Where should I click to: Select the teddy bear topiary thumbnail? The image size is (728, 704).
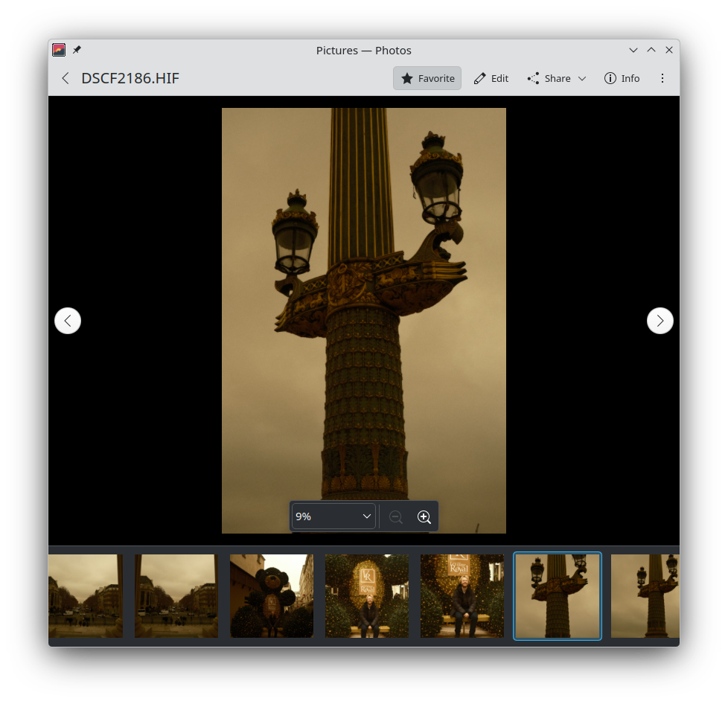pos(272,595)
